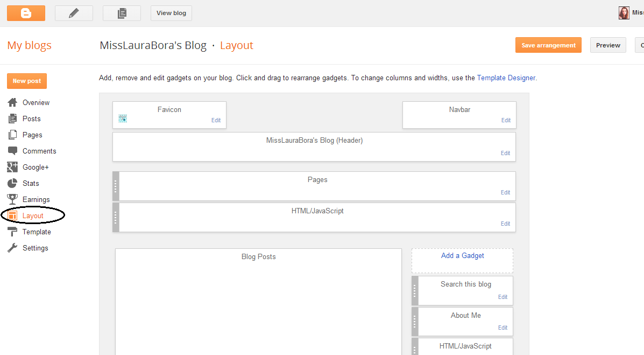The height and width of the screenshot is (355, 644).
Task: Open the Template Designer link
Action: [506, 78]
